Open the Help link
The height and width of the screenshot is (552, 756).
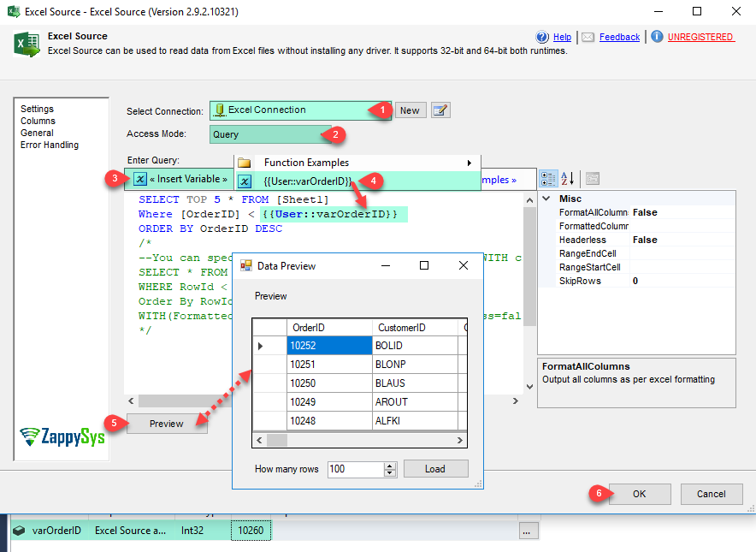click(x=562, y=37)
